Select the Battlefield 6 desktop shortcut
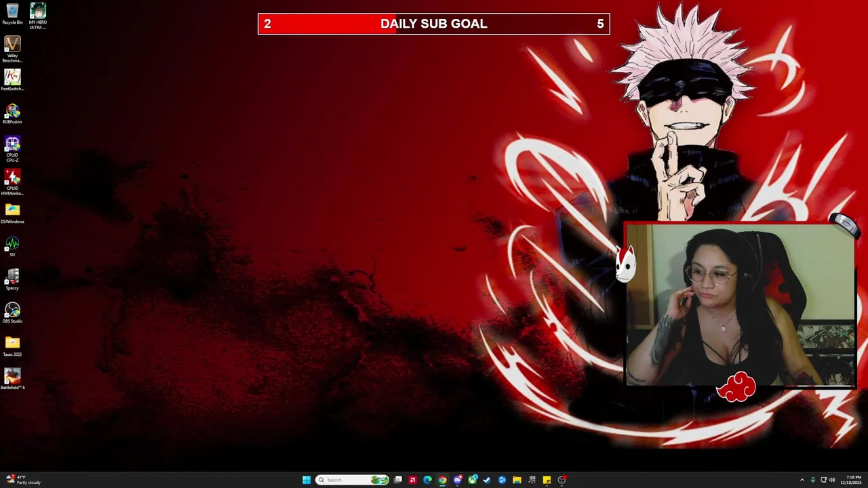This screenshot has height=488, width=868. 12,379
